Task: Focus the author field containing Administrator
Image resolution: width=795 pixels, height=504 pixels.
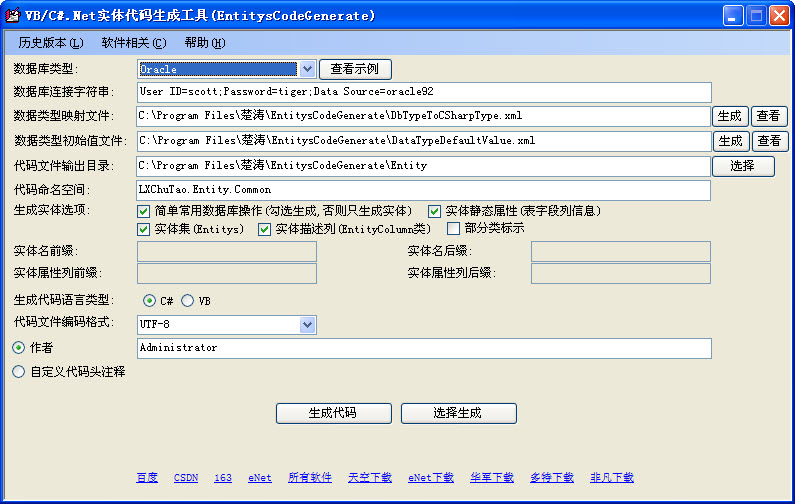Action: (424, 348)
